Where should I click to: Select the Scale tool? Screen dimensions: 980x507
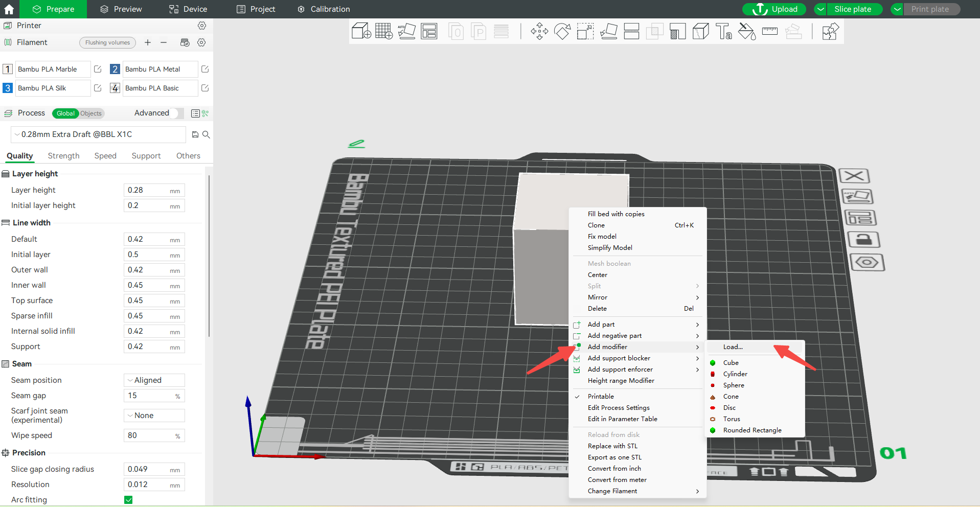(x=585, y=31)
